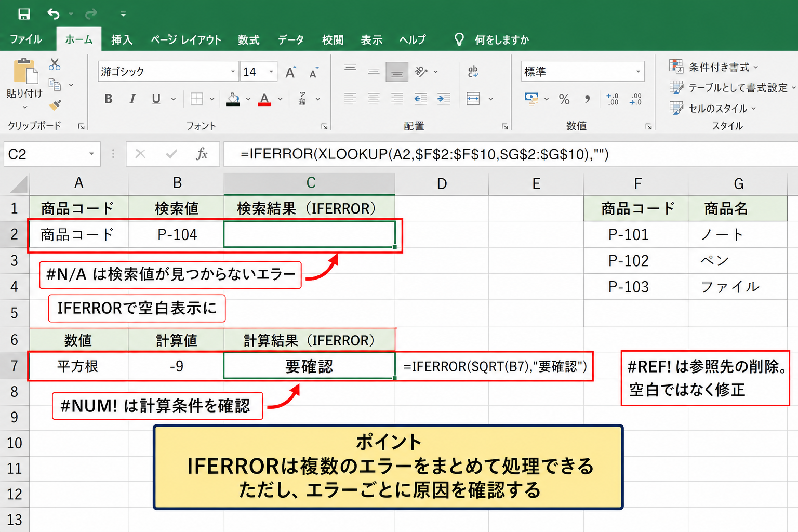Viewport: 798px width, 532px height.
Task: Click the Percent Style icon
Action: point(564,99)
